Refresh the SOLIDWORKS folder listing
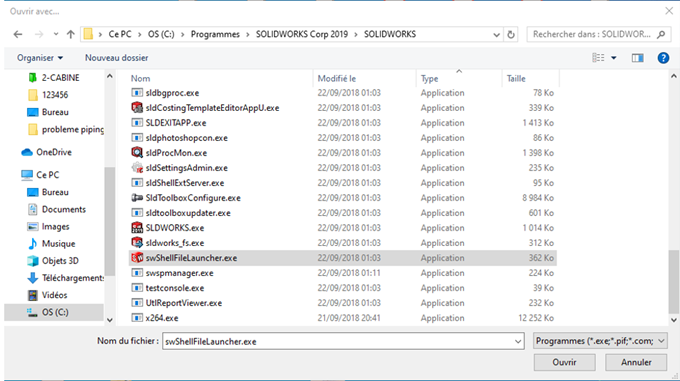The image size is (680, 381). (x=511, y=34)
